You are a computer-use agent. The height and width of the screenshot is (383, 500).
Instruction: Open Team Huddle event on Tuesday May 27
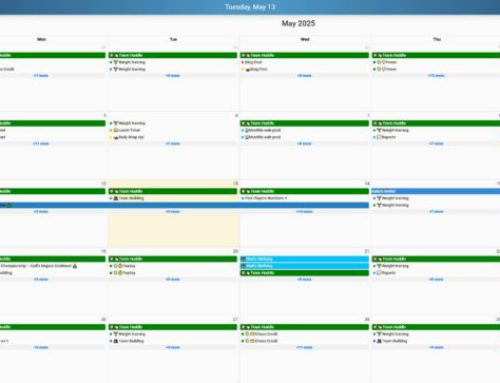coord(173,327)
